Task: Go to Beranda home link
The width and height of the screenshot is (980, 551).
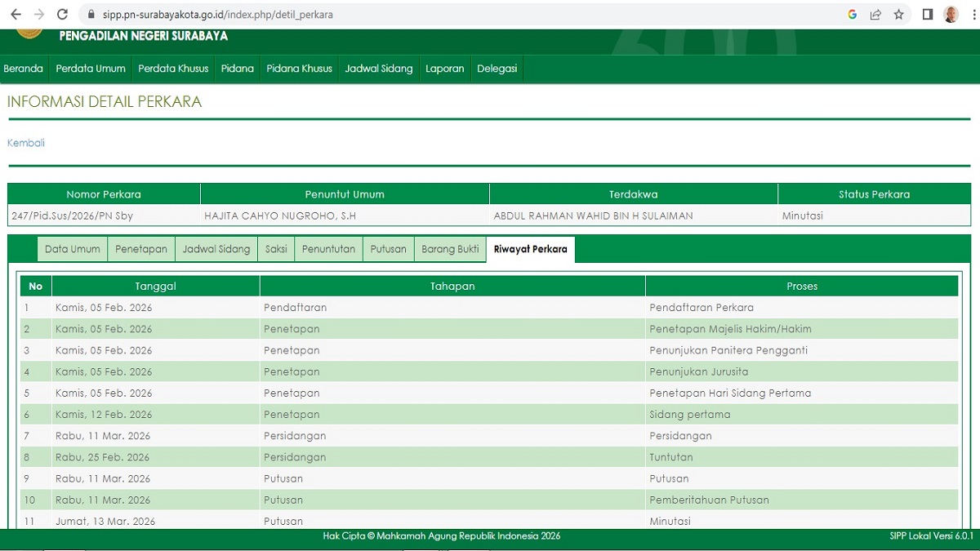Action: [x=23, y=69]
